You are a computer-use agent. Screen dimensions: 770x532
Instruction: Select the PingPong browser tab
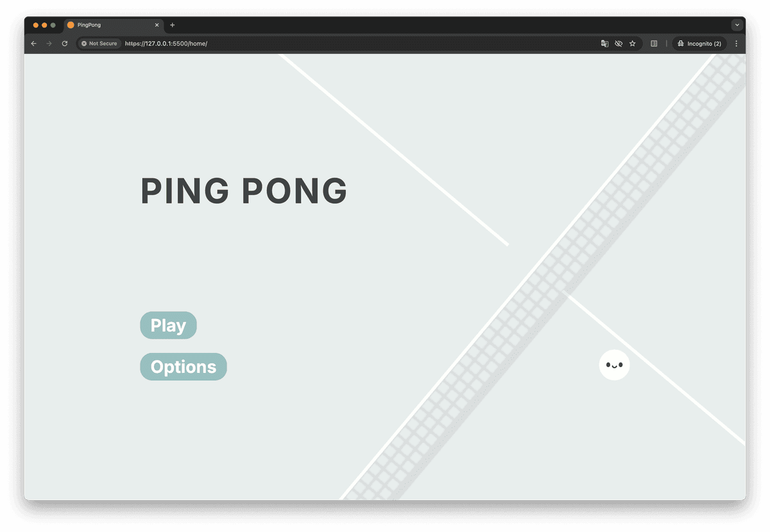[x=109, y=25]
